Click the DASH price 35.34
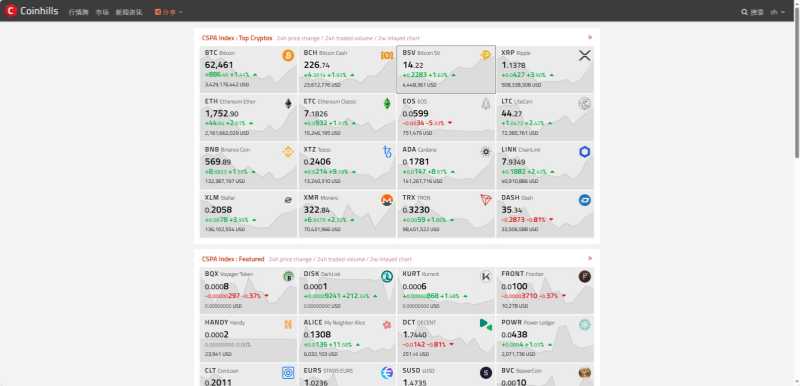800x386 pixels. point(512,210)
